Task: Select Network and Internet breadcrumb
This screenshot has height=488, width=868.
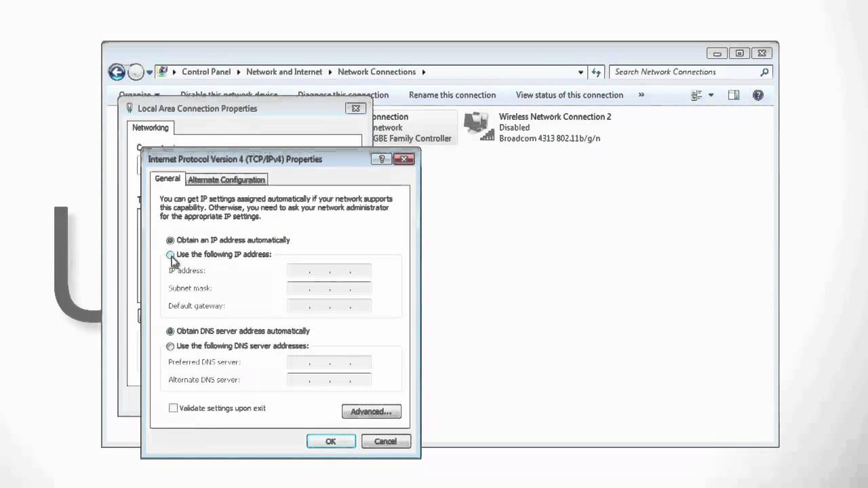Action: 284,72
